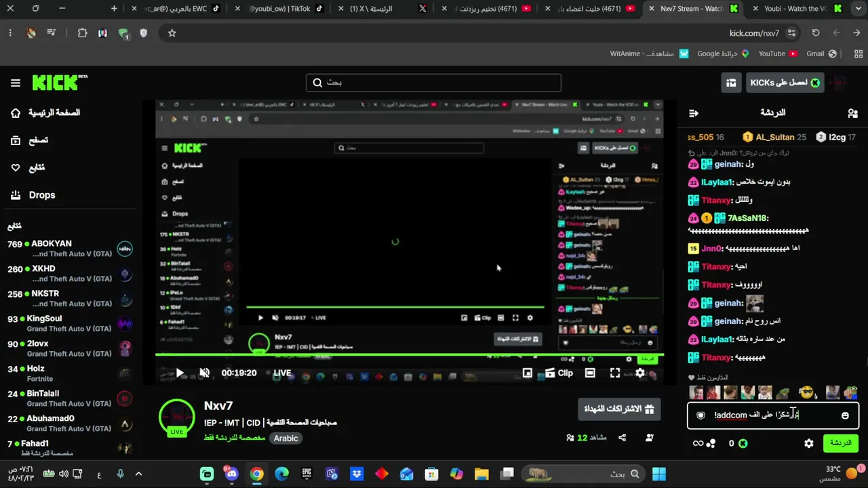868x488 pixels.
Task: Open Google Maps bookmark
Action: (x=724, y=54)
